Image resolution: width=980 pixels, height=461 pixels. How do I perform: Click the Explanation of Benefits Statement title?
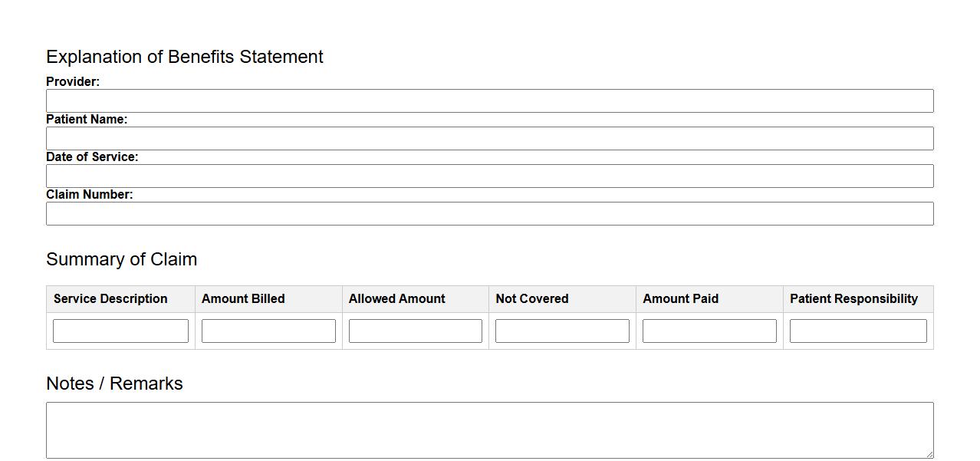[x=185, y=57]
